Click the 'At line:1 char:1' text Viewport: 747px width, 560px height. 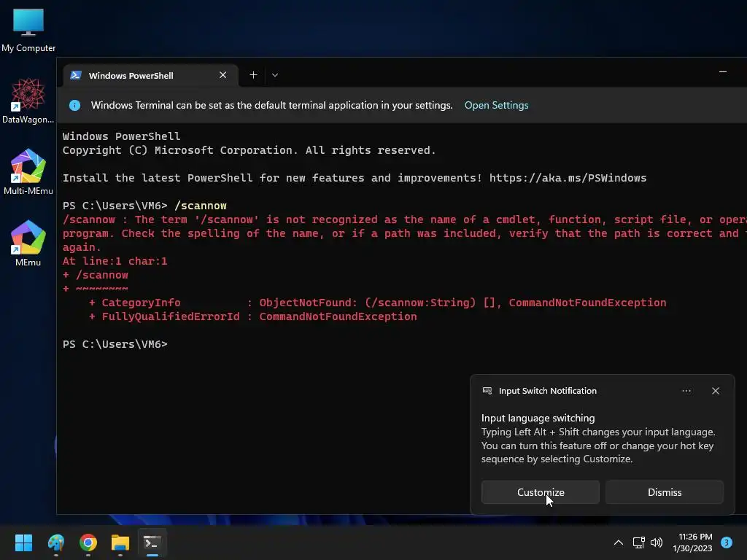point(115,261)
